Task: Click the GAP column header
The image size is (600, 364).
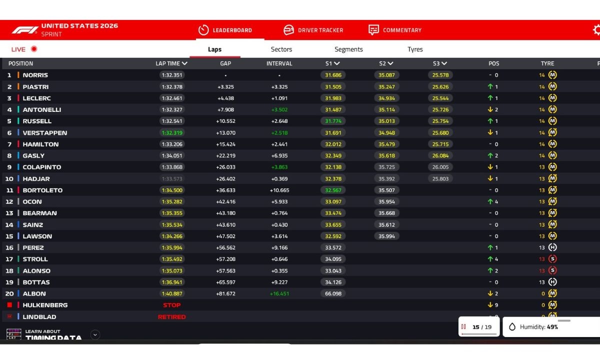Action: (225, 63)
